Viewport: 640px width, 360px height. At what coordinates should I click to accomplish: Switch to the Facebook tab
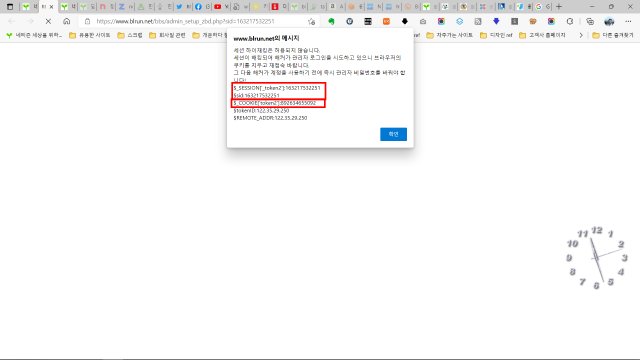pos(202,7)
